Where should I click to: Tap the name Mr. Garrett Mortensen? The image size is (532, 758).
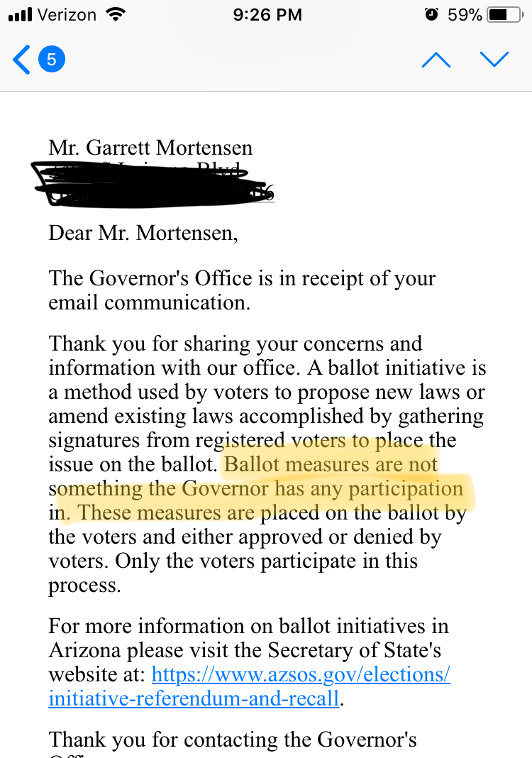pos(150,148)
